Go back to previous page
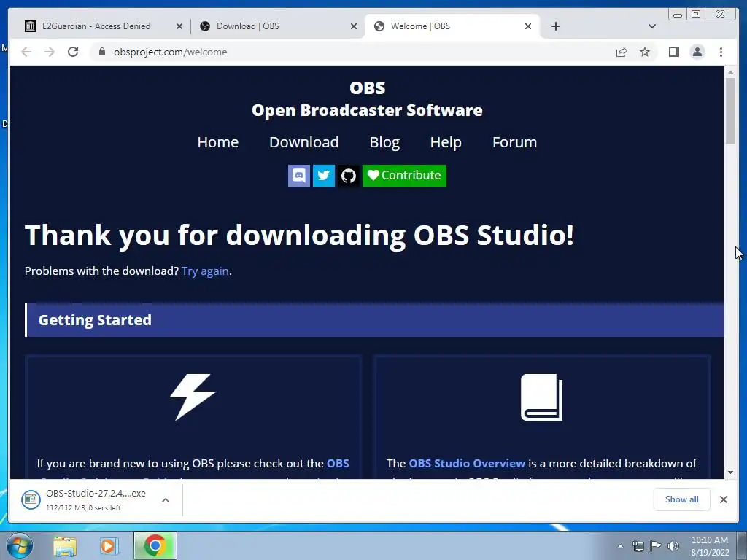 [26, 52]
